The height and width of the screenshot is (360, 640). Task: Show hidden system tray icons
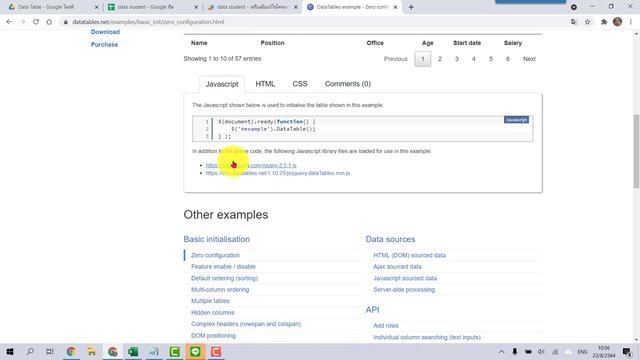coord(501,351)
